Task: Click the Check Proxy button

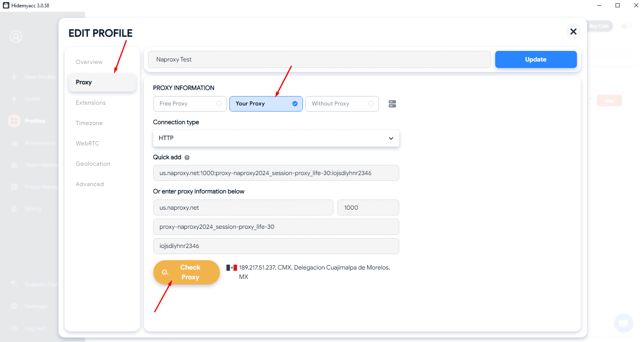Action: 187,272
